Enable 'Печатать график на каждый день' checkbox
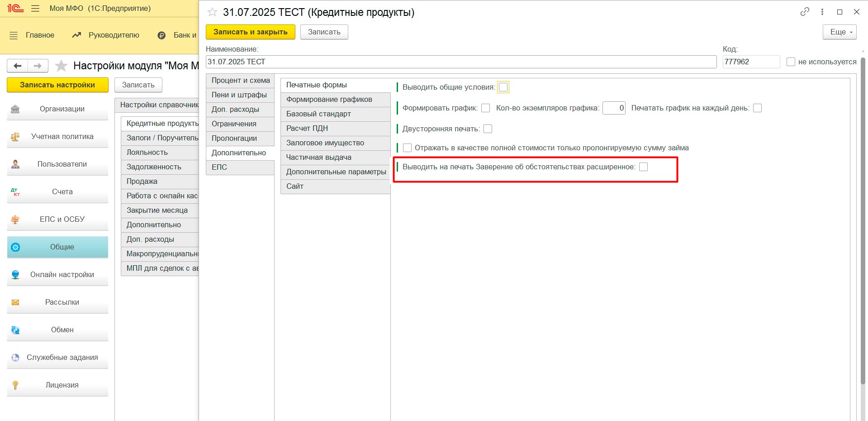 (x=758, y=108)
